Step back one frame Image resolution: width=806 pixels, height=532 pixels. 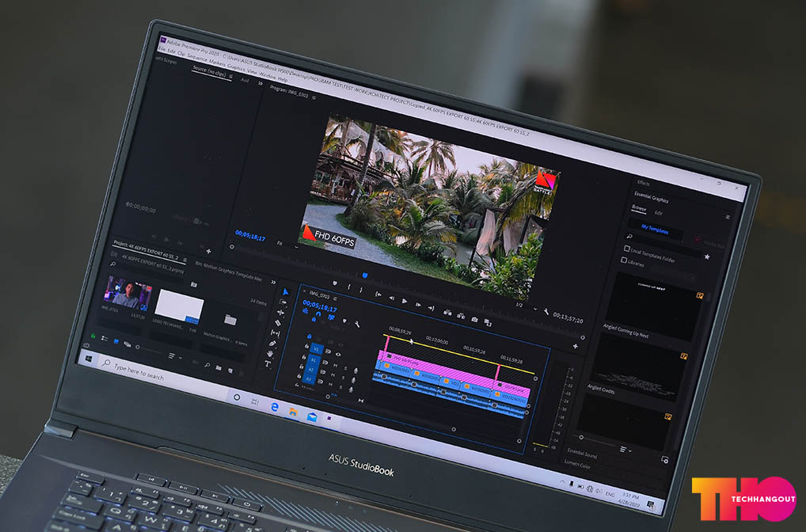point(391,298)
